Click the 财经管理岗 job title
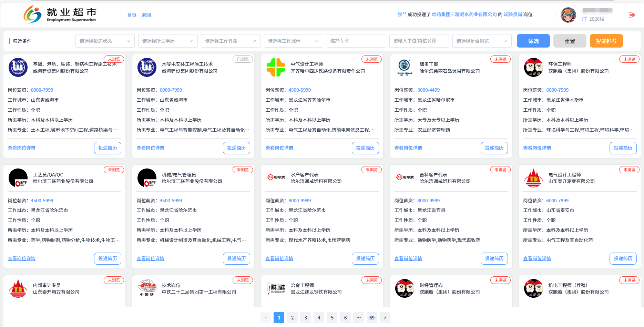Viewport: 644px width, 327px height. tap(431, 285)
